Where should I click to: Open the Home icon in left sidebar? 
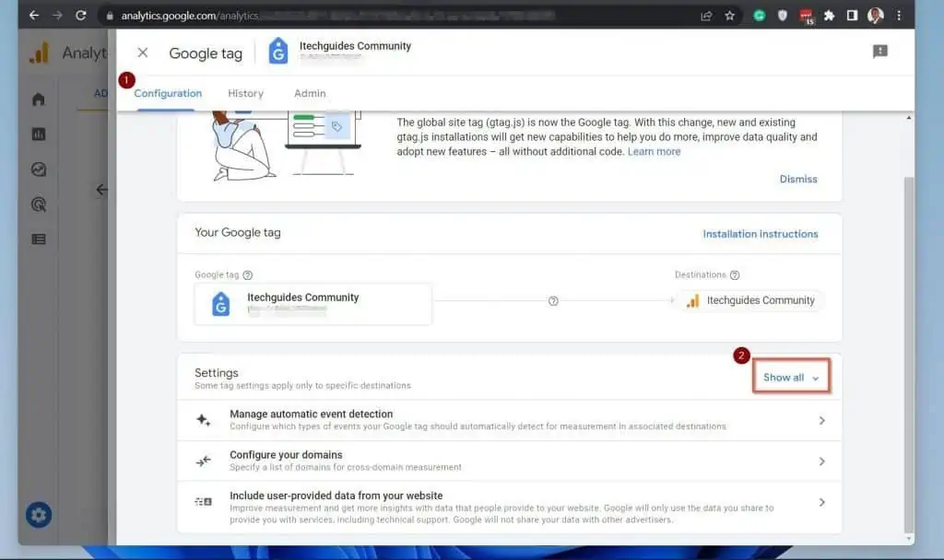click(x=39, y=99)
